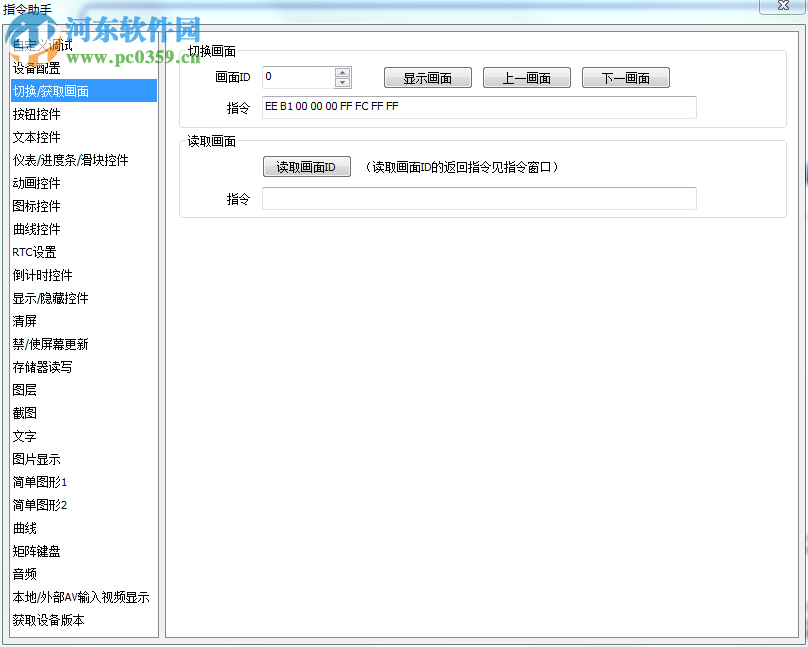Click the 显示画面 button
The width and height of the screenshot is (808, 647).
coord(427,77)
